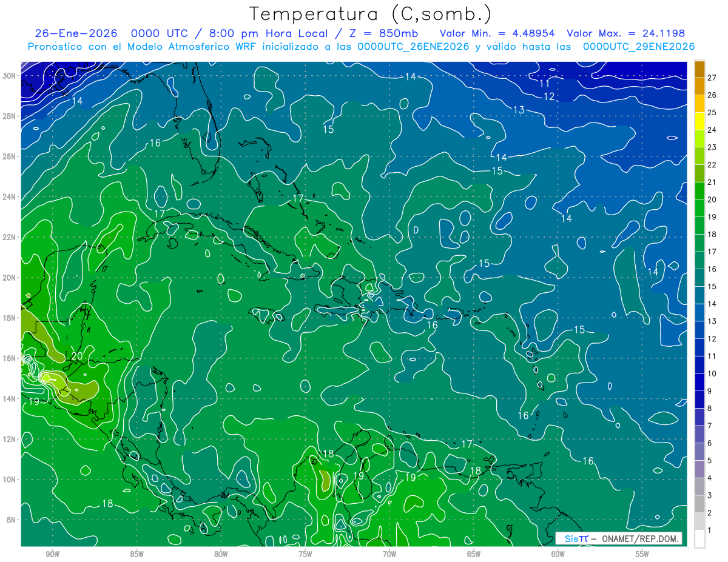Image resolution: width=728 pixels, height=562 pixels.
Task: Click the '65W' longitude axis label
Action: pos(474,554)
